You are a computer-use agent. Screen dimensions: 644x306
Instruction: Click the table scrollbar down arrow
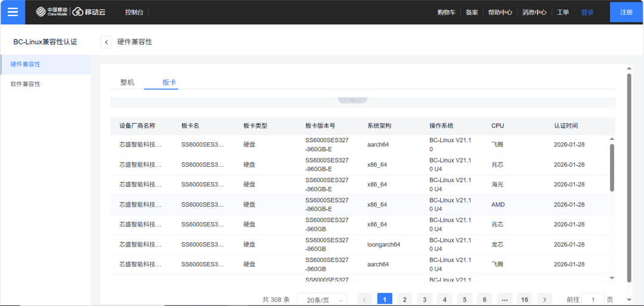click(612, 278)
